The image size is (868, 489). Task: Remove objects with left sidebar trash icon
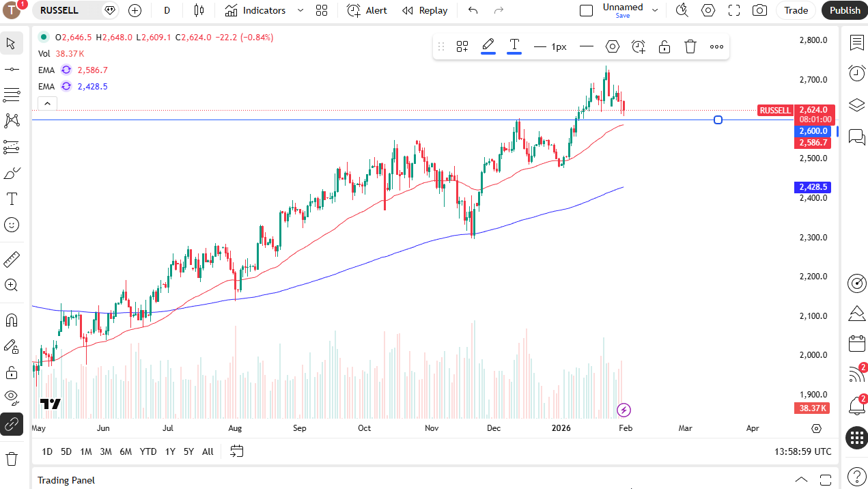click(x=12, y=459)
